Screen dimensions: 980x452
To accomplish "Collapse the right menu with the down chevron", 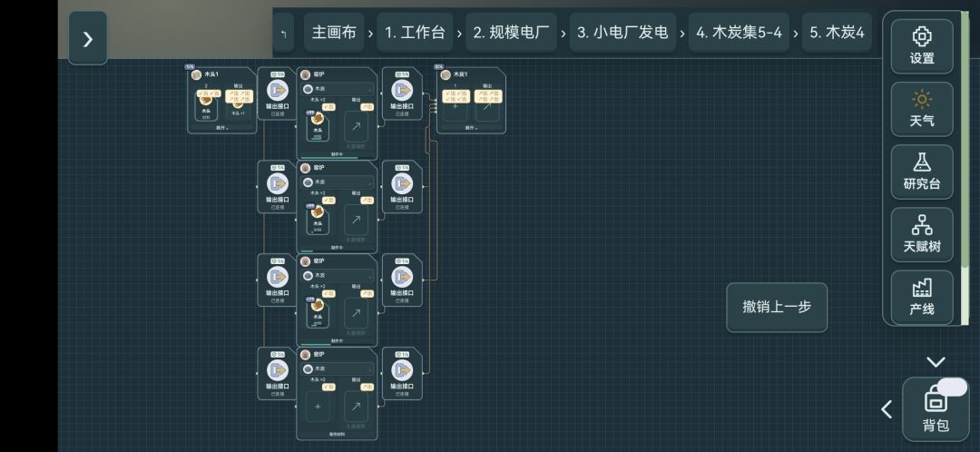I will [936, 361].
